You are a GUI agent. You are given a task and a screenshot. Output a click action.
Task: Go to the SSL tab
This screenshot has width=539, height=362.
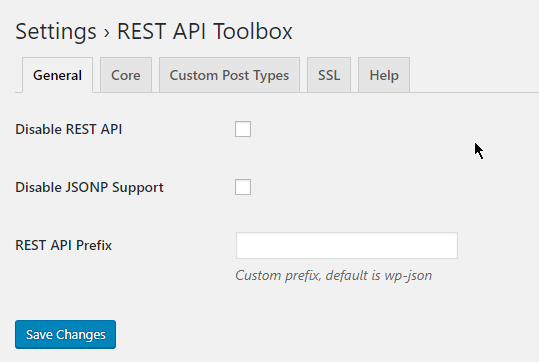click(x=329, y=75)
